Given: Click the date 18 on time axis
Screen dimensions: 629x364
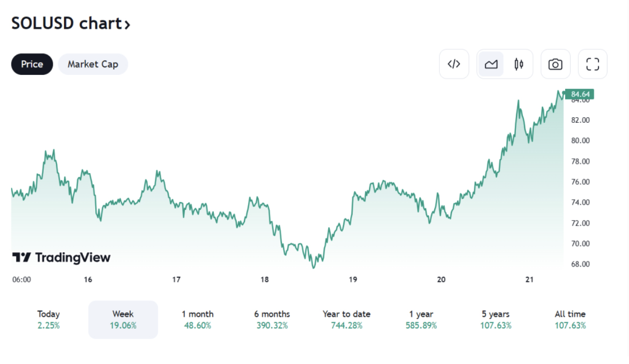Looking at the screenshot, I should (265, 279).
